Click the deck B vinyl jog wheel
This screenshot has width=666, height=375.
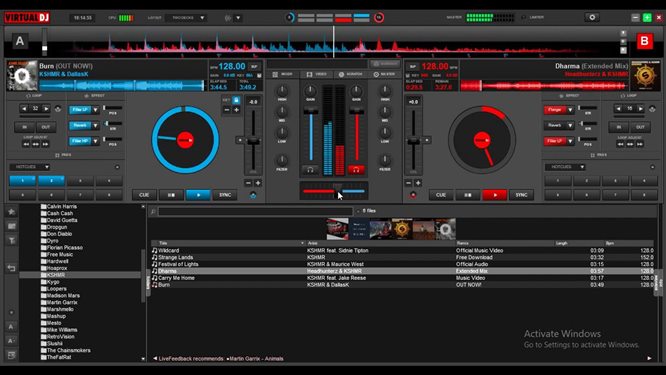click(x=482, y=140)
